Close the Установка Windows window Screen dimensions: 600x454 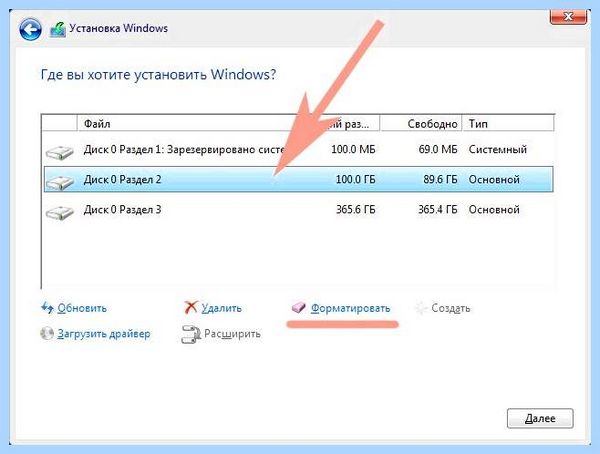pos(568,16)
